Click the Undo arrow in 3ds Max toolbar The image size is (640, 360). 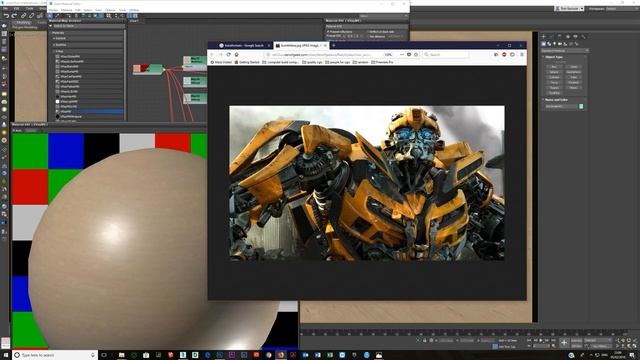[x=6, y=16]
